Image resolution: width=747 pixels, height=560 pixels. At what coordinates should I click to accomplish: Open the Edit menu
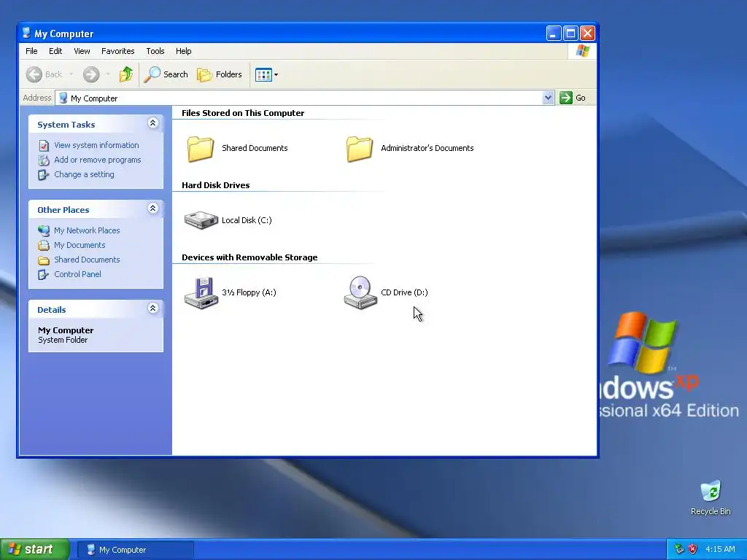(55, 51)
